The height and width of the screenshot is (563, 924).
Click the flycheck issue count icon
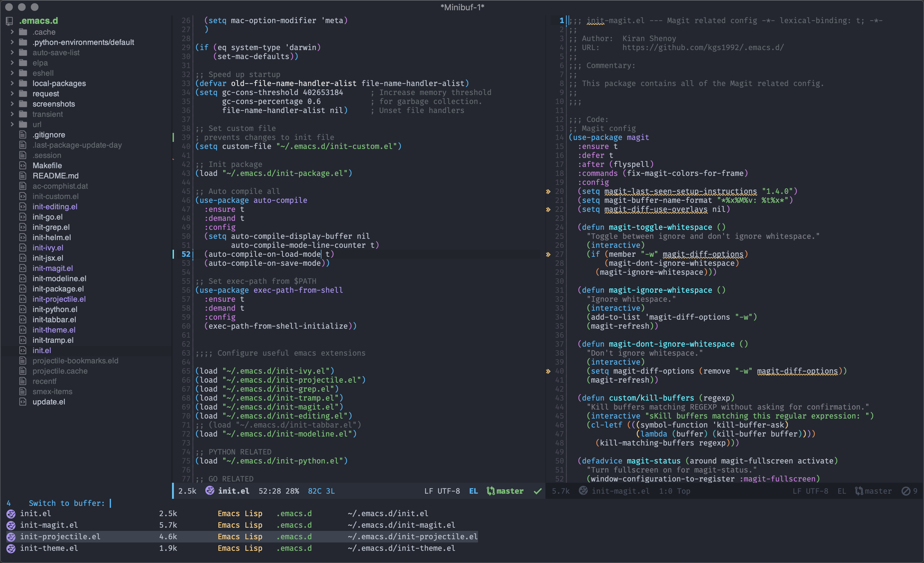906,491
